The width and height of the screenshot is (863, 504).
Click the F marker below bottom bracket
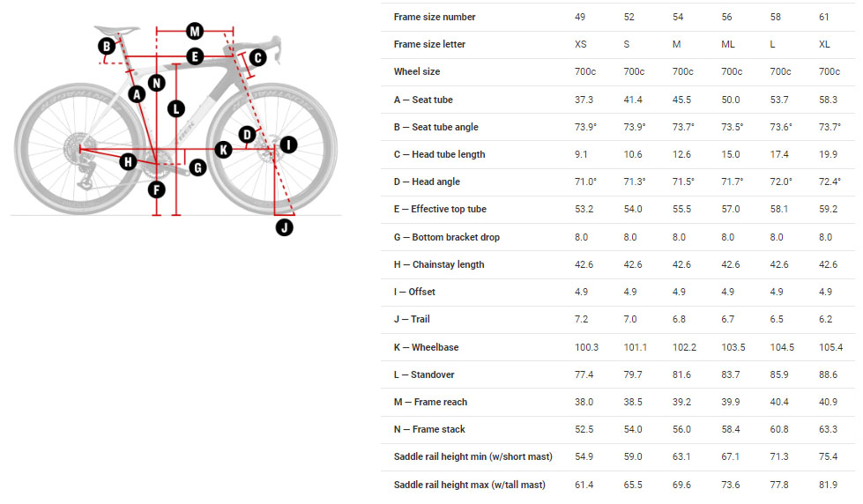pyautogui.click(x=156, y=189)
